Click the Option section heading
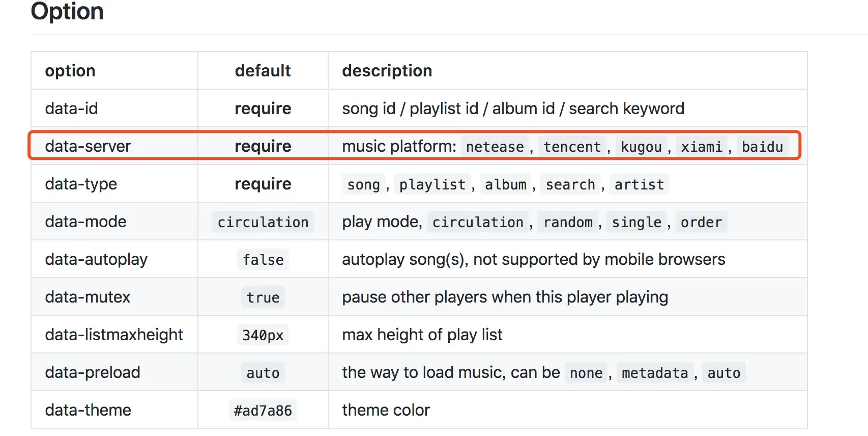The width and height of the screenshot is (868, 436). click(x=67, y=11)
